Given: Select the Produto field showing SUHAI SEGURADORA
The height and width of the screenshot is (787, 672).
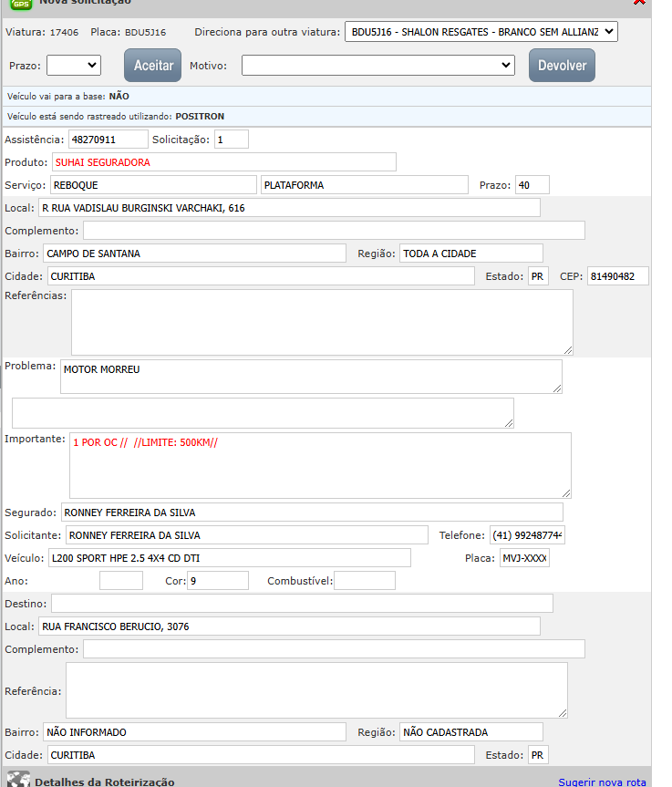Looking at the screenshot, I should pyautogui.click(x=223, y=161).
